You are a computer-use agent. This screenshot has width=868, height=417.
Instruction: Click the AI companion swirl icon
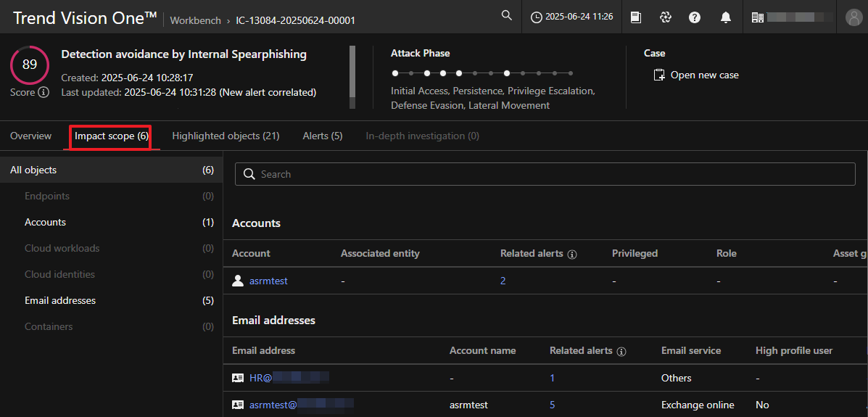pyautogui.click(x=665, y=17)
